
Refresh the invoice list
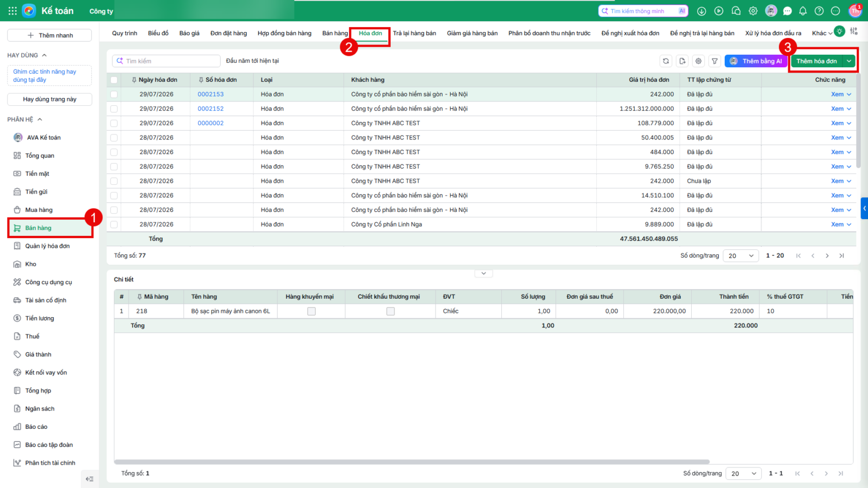[x=666, y=61]
